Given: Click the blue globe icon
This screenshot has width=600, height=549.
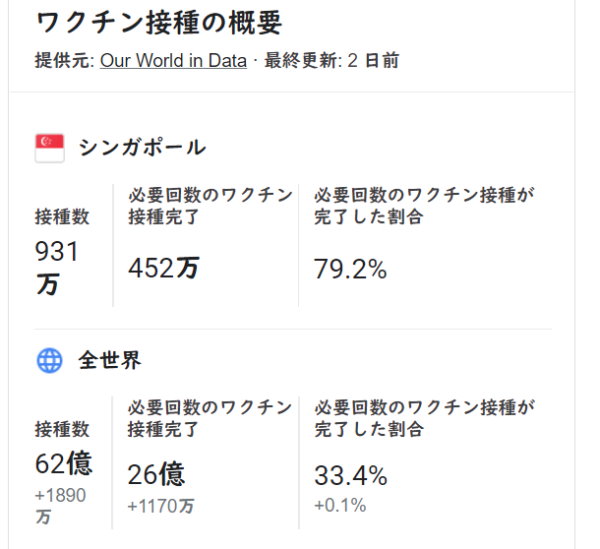Looking at the screenshot, I should (49, 361).
